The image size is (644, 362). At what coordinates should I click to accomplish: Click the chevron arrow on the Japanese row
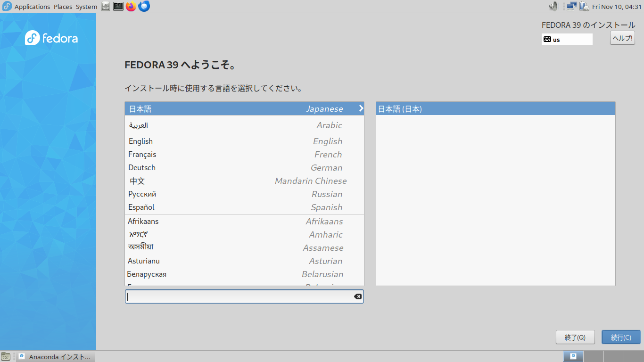361,108
